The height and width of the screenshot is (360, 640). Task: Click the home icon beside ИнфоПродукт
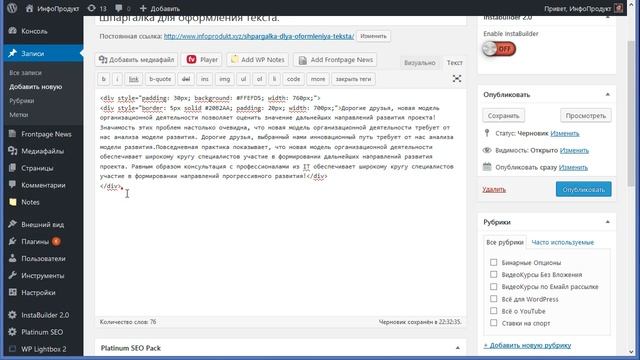tap(29, 8)
